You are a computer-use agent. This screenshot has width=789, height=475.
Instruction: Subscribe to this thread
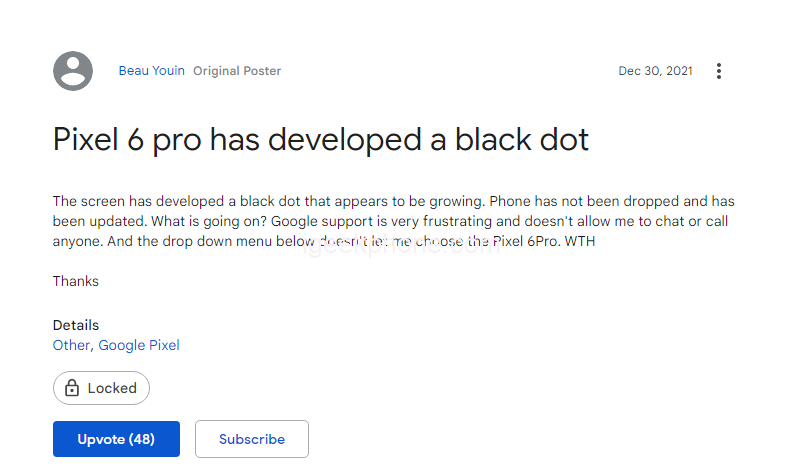(252, 439)
